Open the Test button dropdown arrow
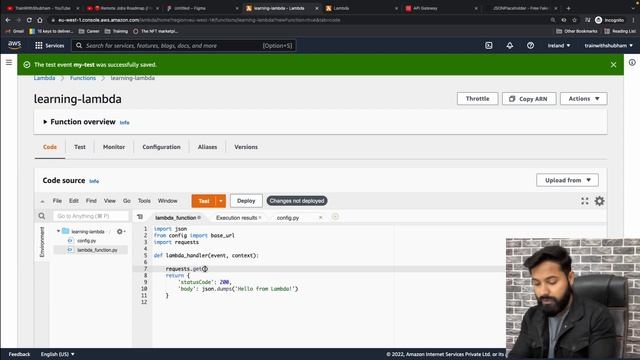 [x=221, y=201]
